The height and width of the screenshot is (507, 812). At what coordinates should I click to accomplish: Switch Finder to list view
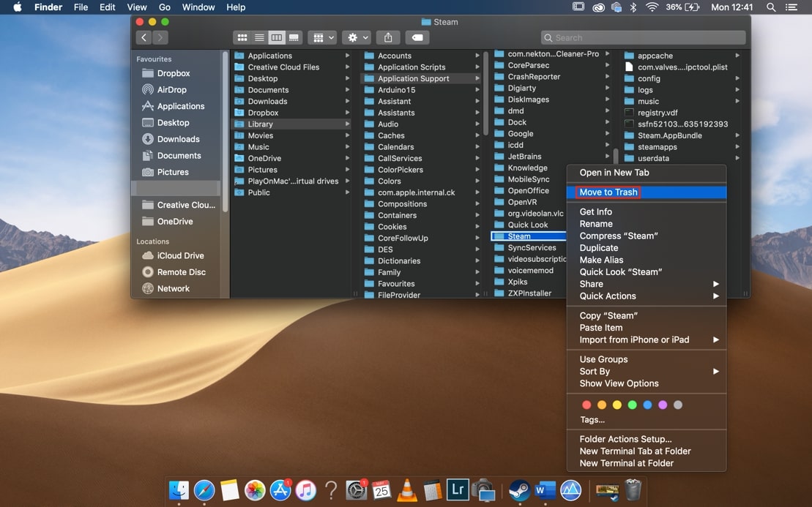coord(259,37)
